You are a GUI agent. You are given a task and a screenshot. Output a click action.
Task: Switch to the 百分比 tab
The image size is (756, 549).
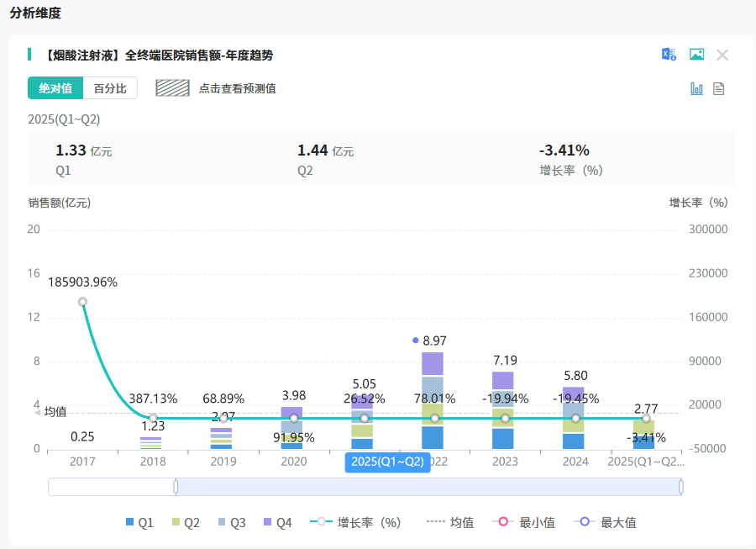[x=110, y=88]
